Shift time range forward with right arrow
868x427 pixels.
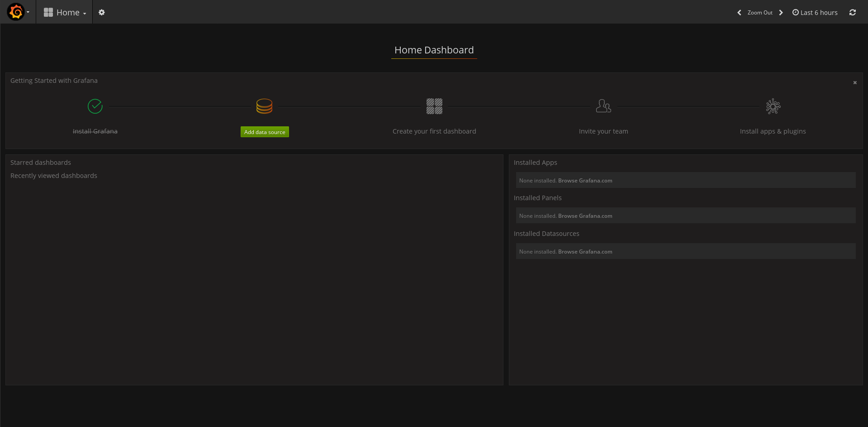click(x=781, y=13)
